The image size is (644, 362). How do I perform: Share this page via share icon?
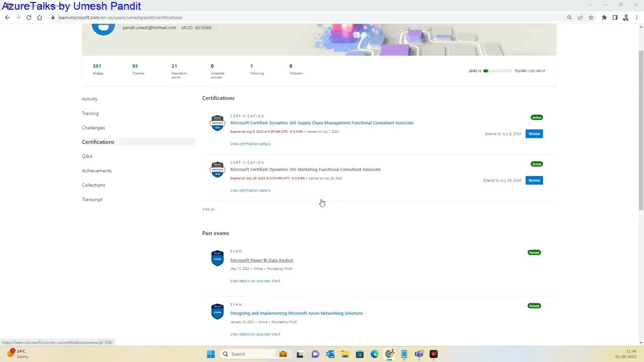tap(580, 18)
